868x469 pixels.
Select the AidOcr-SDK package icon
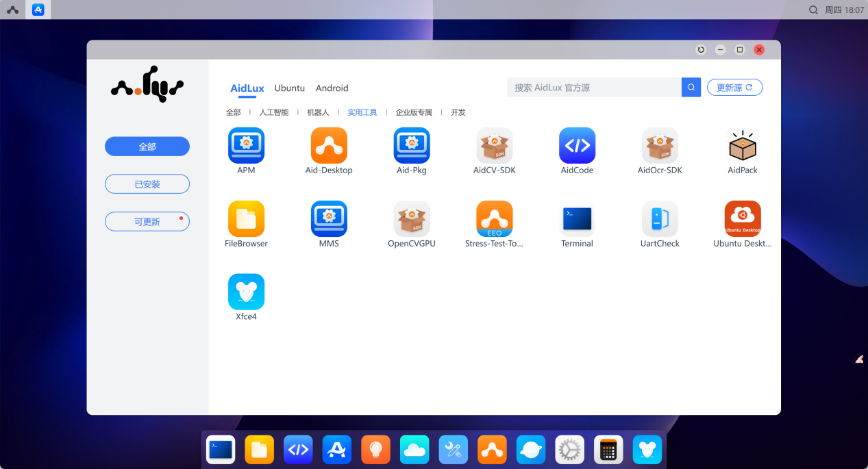pyautogui.click(x=660, y=145)
